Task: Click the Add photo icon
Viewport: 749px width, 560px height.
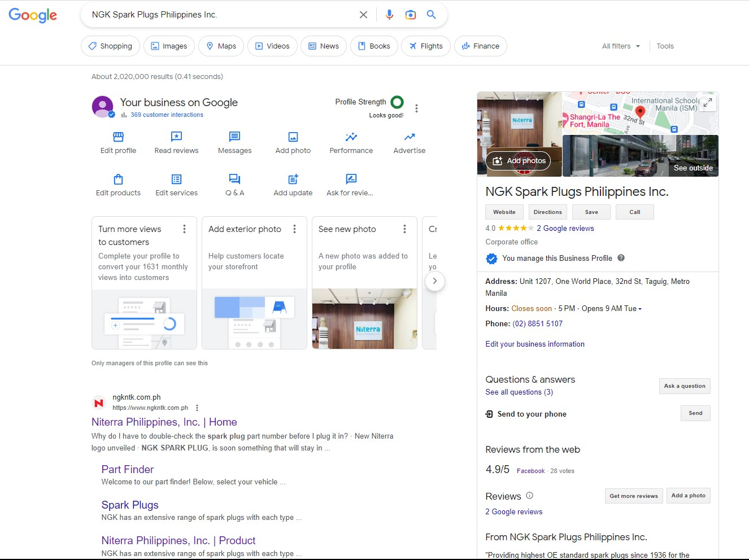Action: (x=293, y=137)
